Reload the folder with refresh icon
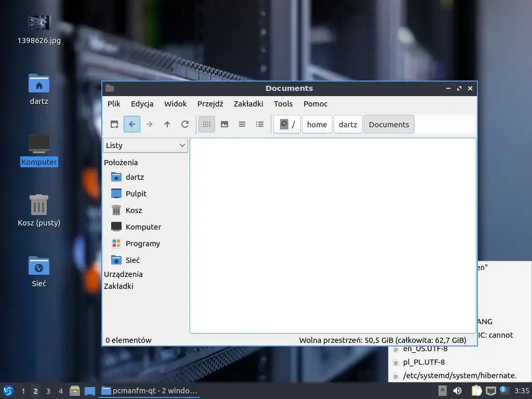The image size is (532, 399). pos(184,124)
